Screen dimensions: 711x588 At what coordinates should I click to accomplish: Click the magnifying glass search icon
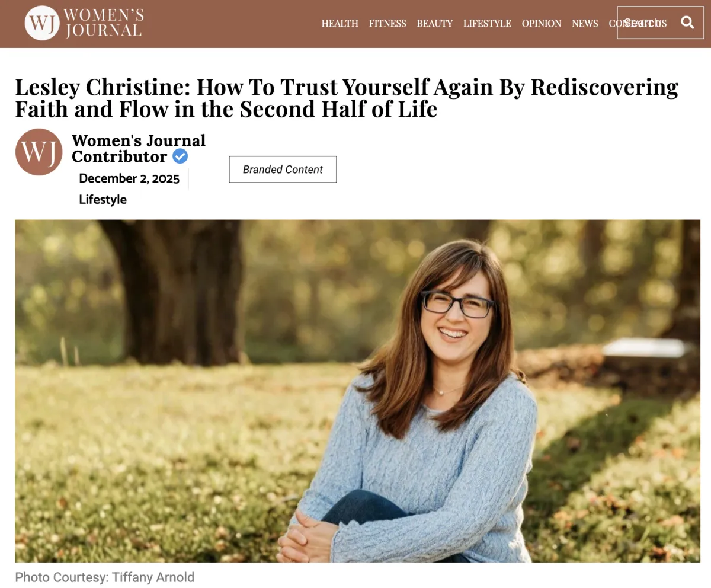(687, 23)
